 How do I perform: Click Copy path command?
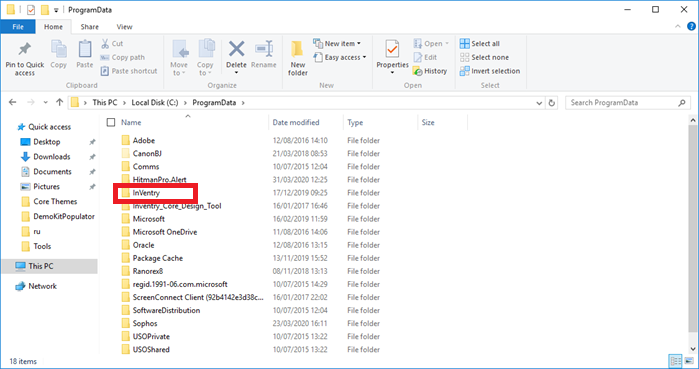pos(123,57)
